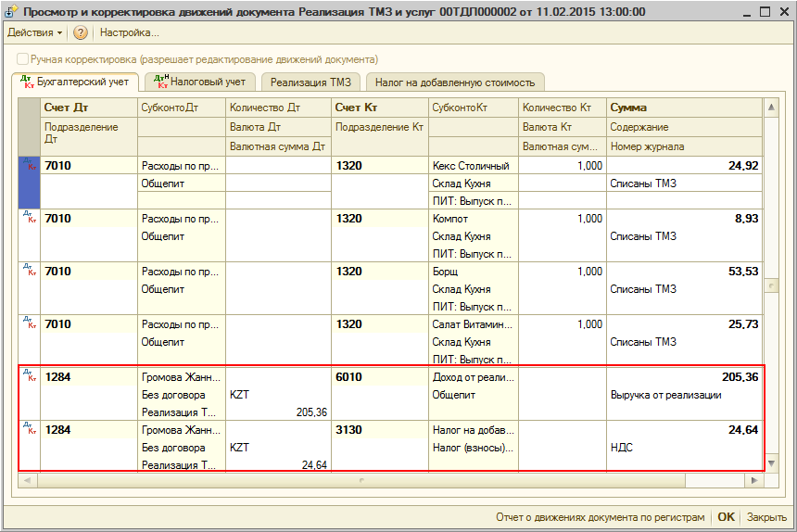Click the document icon in the window title bar

pos(11,11)
